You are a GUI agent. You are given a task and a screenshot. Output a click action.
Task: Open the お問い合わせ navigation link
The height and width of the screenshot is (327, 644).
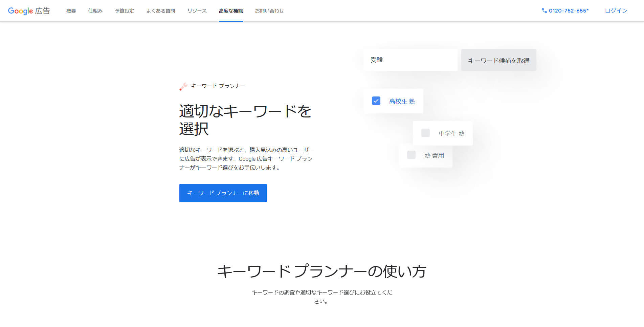pyautogui.click(x=269, y=11)
